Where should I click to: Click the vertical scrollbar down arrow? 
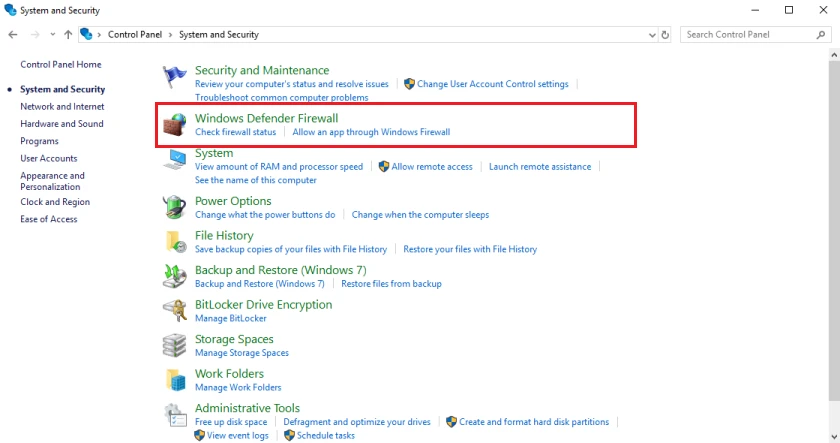tap(834, 437)
